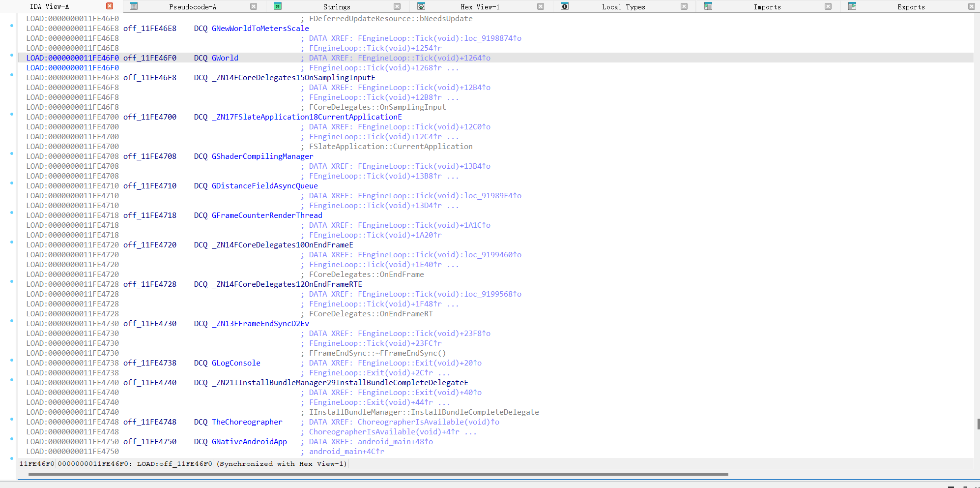Image resolution: width=980 pixels, height=488 pixels.
Task: Click the vertical scrollbar thumb
Action: pos(978,424)
